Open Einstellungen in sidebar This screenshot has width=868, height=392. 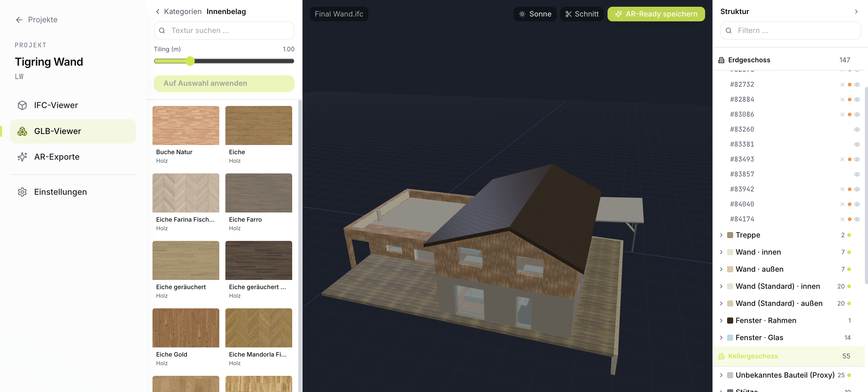73,192
